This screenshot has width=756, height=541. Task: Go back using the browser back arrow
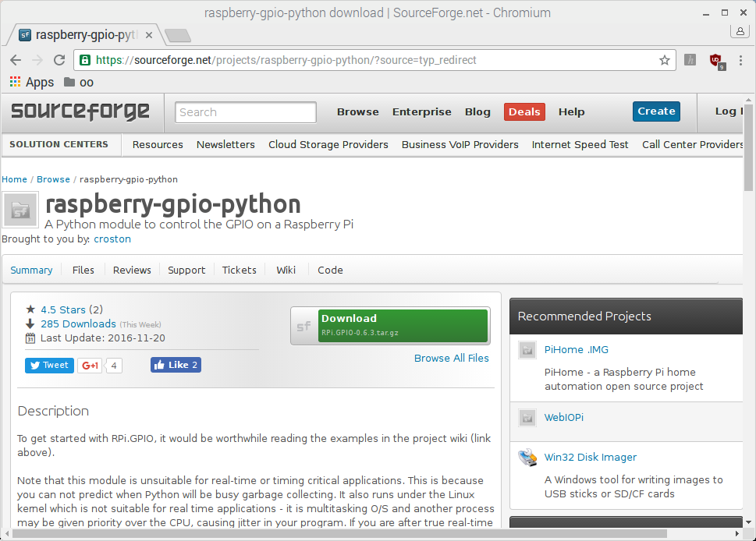pos(16,60)
